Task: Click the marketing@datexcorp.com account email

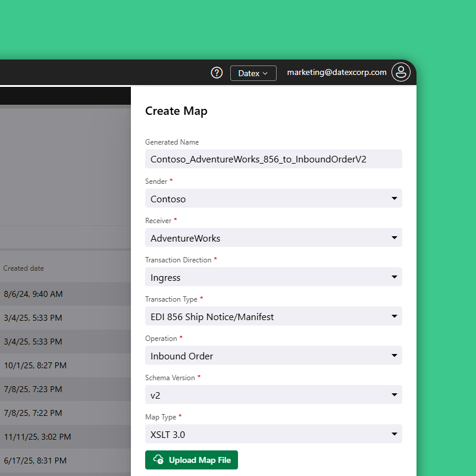Action: point(336,73)
